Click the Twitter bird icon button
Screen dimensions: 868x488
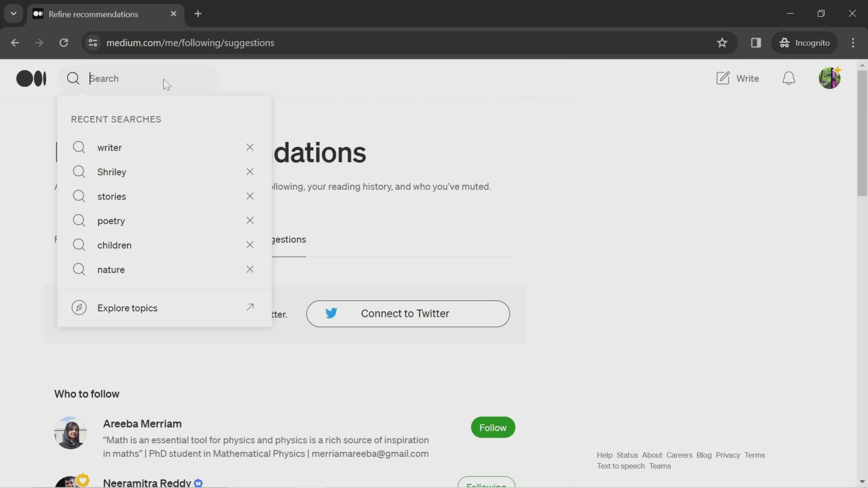coord(331,313)
